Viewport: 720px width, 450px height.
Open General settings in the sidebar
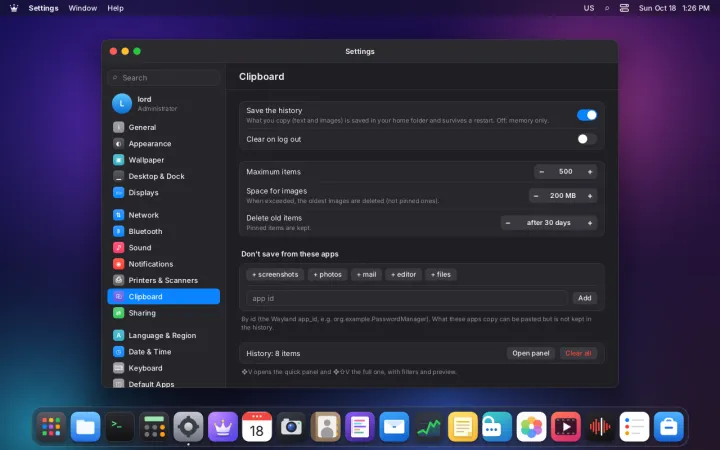point(163,127)
